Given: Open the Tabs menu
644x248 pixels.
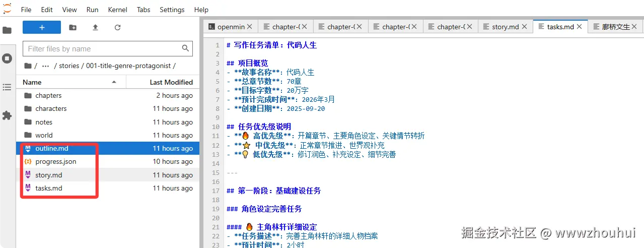Looking at the screenshot, I should pyautogui.click(x=144, y=10).
